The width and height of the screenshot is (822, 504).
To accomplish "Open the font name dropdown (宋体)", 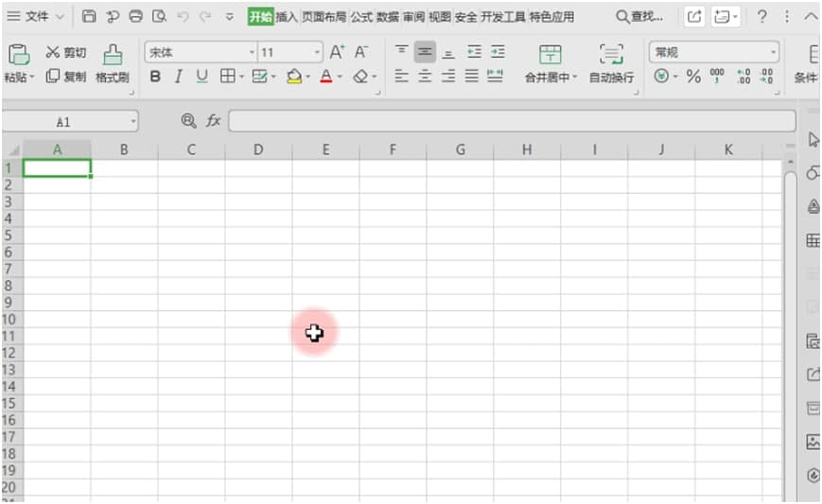I will (x=252, y=52).
